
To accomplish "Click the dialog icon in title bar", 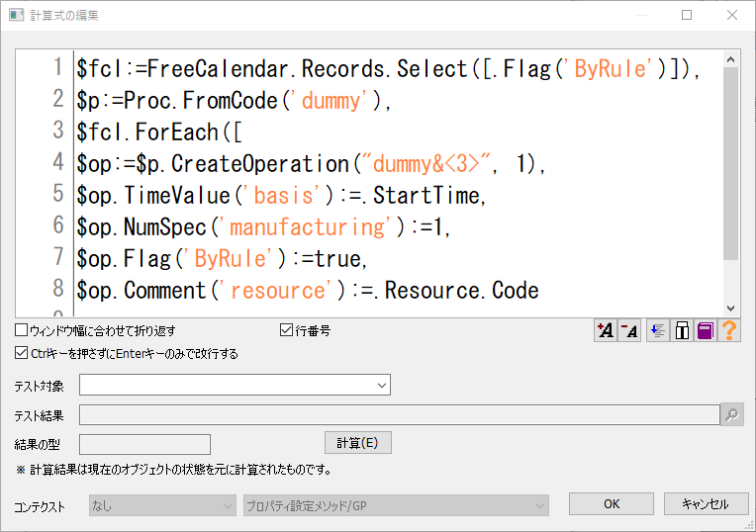I will (16, 15).
